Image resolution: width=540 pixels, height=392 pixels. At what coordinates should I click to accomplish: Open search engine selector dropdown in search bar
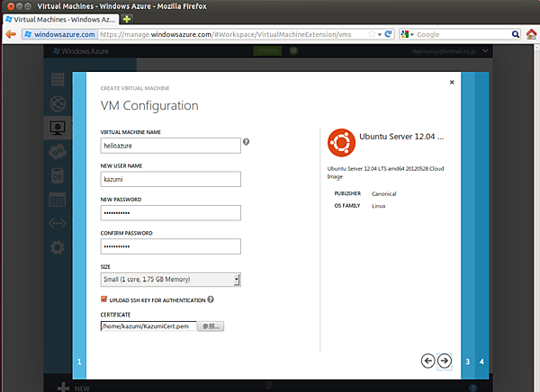pos(408,34)
